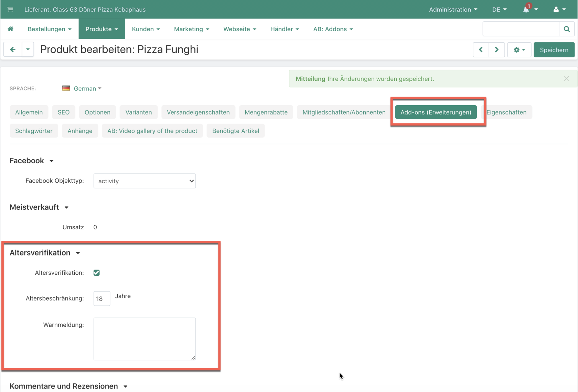The image size is (578, 392).
Task: Switch to the SEO tab
Action: click(x=64, y=112)
